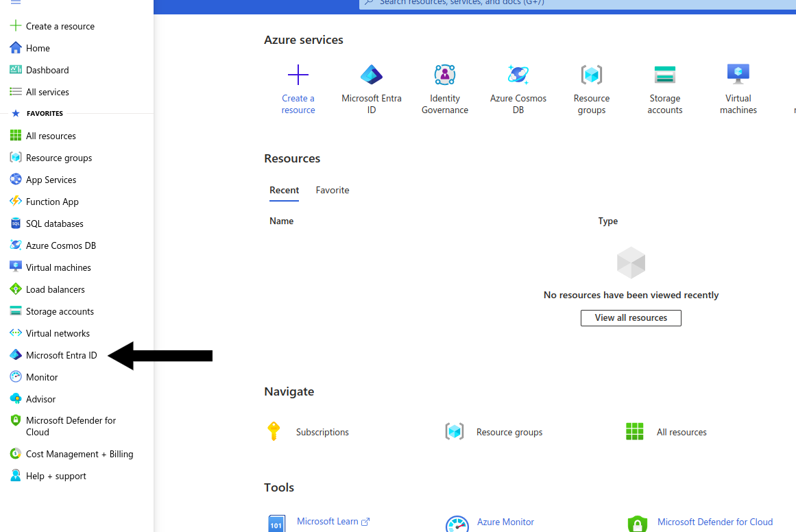This screenshot has width=796, height=532.
Task: Select the Virtual machines service icon
Action: click(x=738, y=75)
